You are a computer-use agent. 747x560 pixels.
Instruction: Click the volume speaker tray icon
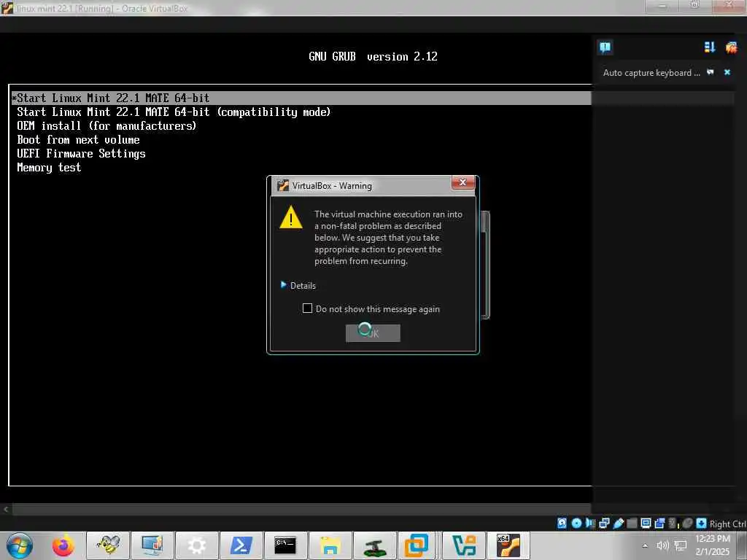pos(662,545)
